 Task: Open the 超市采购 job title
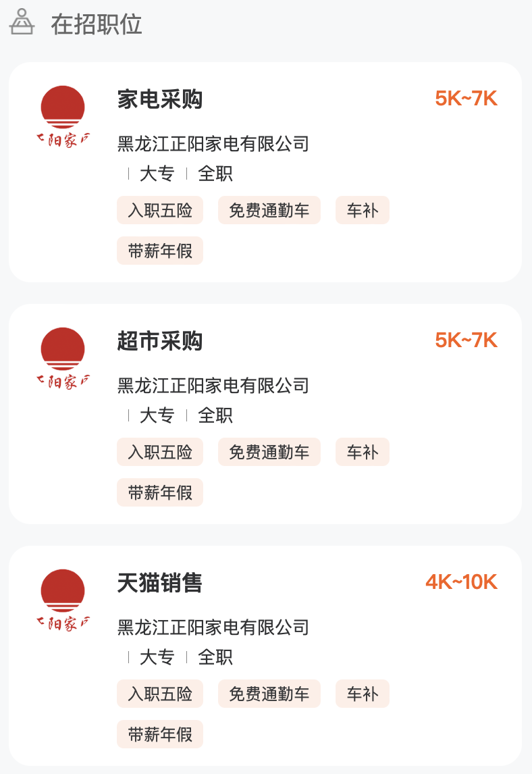point(160,341)
